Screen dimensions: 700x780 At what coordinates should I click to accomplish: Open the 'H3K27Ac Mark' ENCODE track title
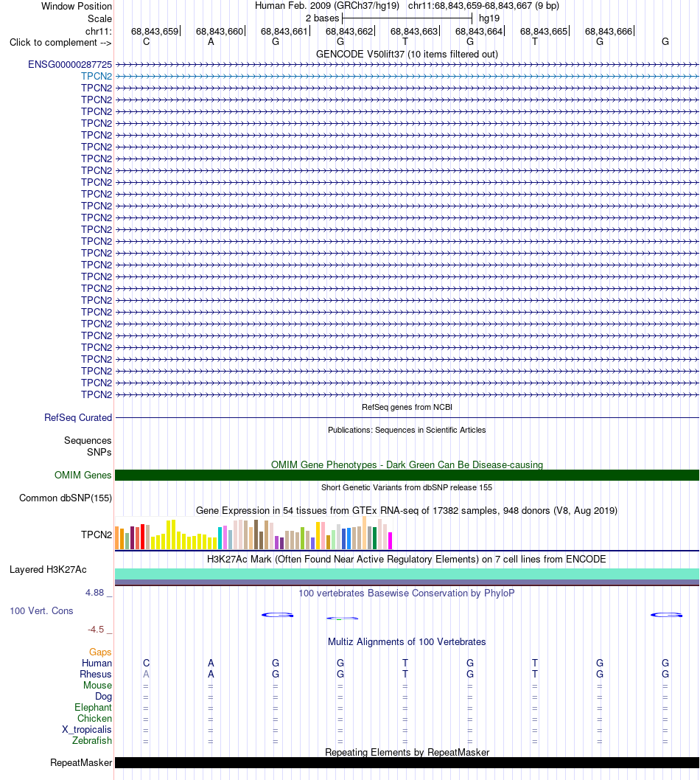[407, 559]
